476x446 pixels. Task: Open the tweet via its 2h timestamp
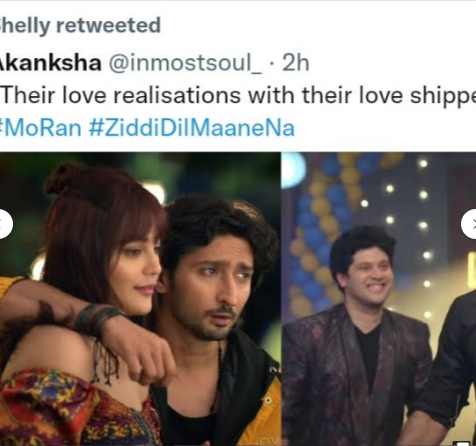296,63
